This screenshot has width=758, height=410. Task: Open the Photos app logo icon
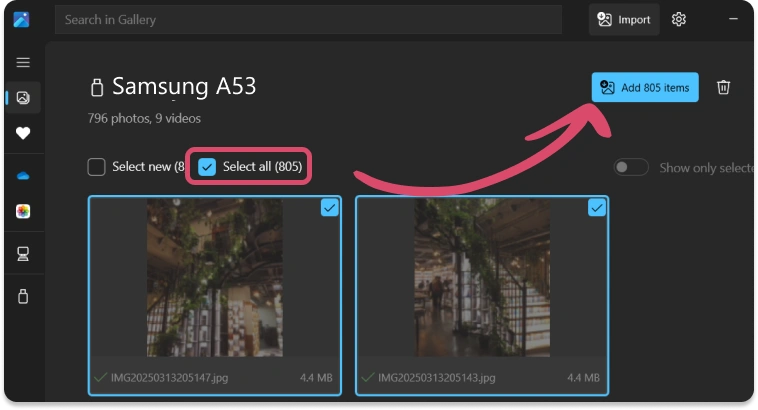(21, 20)
